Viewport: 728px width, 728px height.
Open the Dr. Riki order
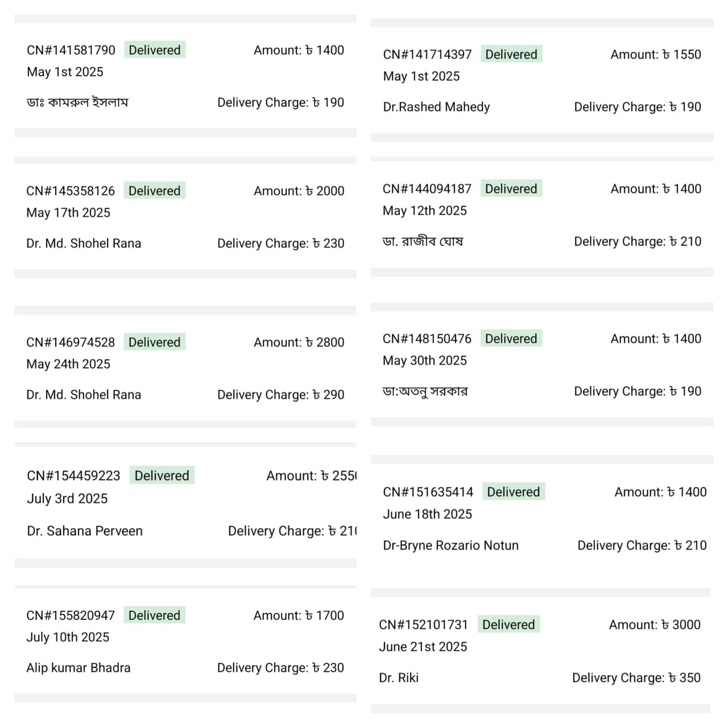[399, 678]
